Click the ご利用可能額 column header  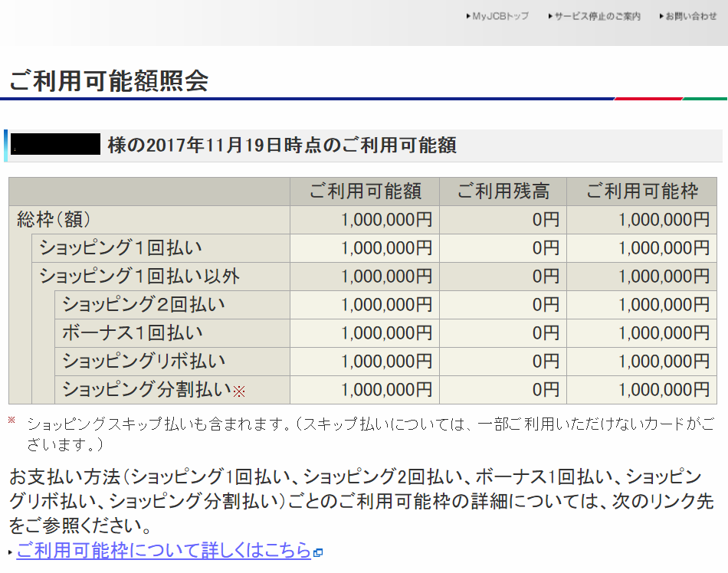[x=365, y=192]
